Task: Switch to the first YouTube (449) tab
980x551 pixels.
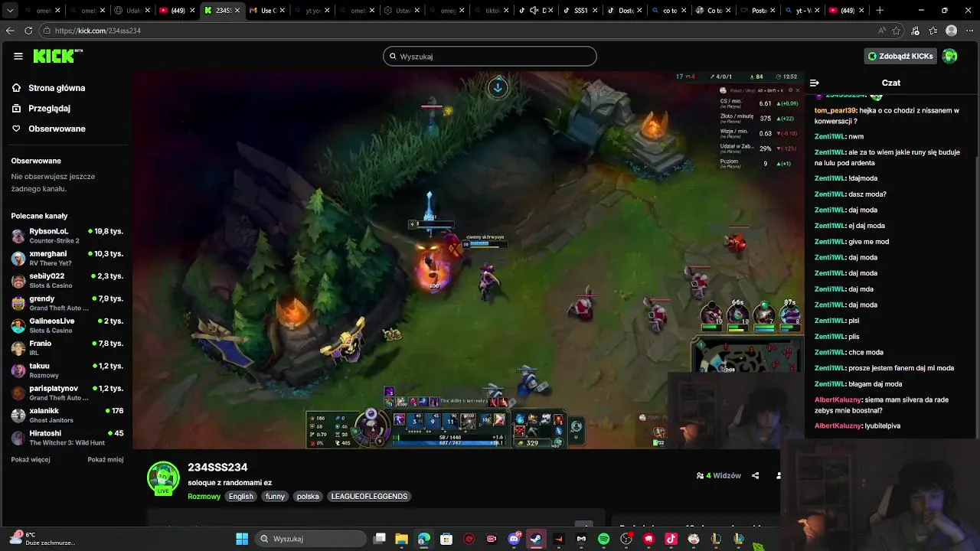Action: 177,11
